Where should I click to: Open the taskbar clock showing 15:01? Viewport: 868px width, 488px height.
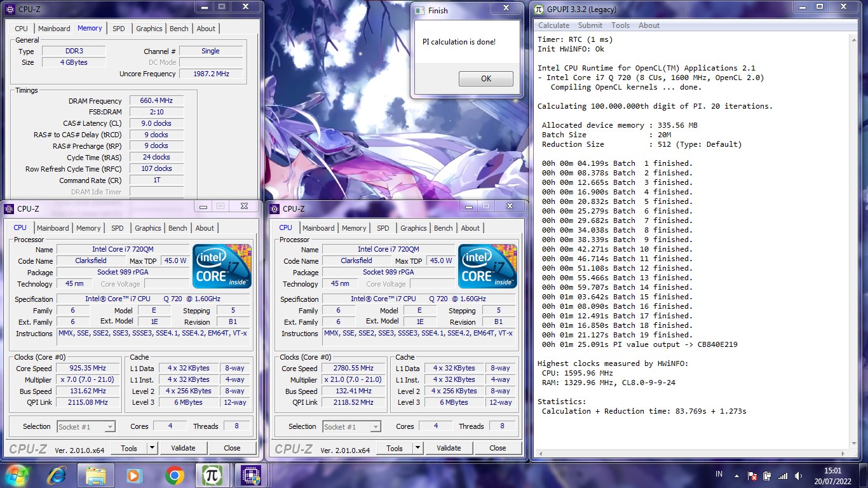[832, 475]
